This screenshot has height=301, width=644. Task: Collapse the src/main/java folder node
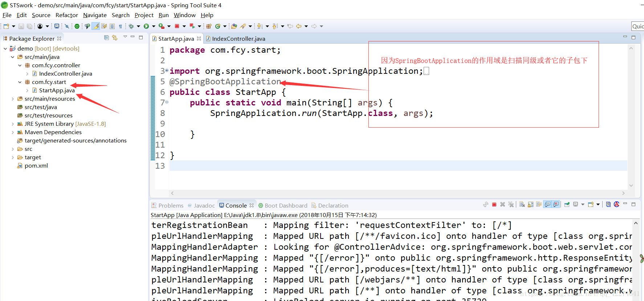[x=12, y=57]
